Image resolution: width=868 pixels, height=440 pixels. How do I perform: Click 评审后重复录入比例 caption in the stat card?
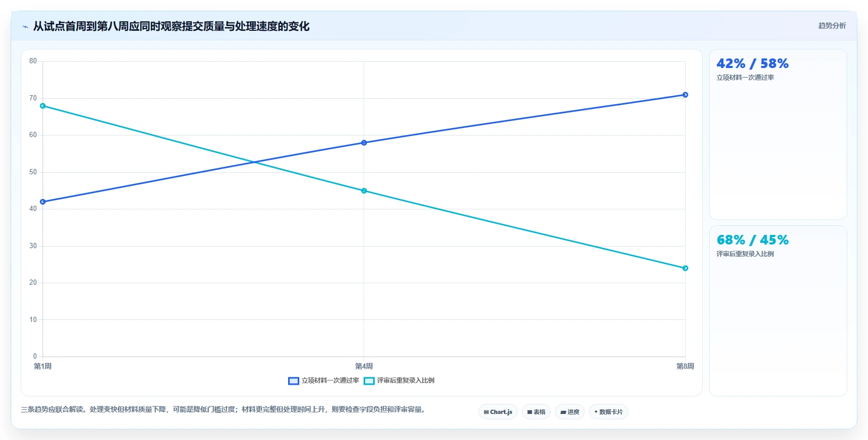(x=745, y=254)
